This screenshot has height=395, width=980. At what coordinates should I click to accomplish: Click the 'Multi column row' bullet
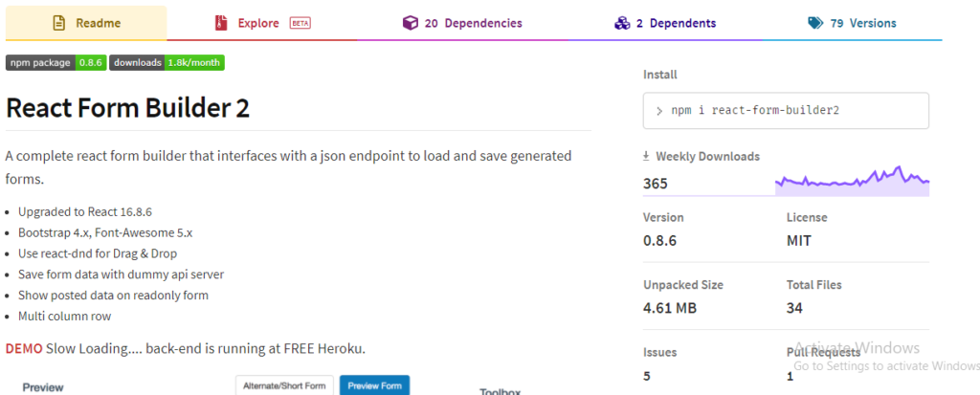(64, 317)
